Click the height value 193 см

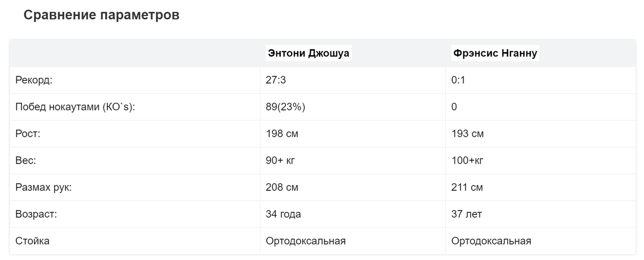[x=467, y=134]
